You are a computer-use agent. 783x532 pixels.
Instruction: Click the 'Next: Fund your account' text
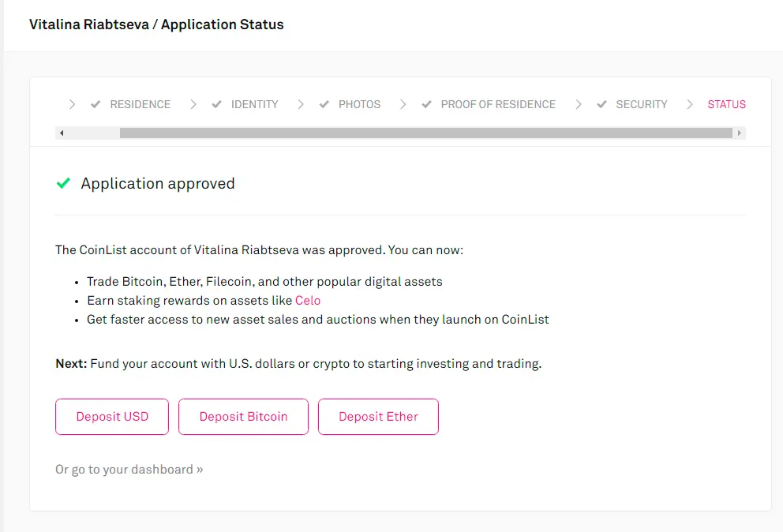[298, 364]
